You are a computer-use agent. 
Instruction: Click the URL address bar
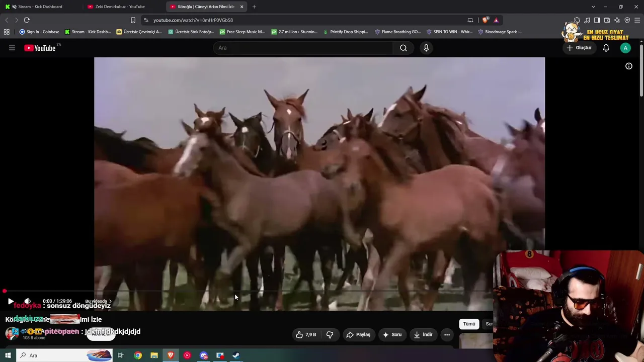(302, 20)
